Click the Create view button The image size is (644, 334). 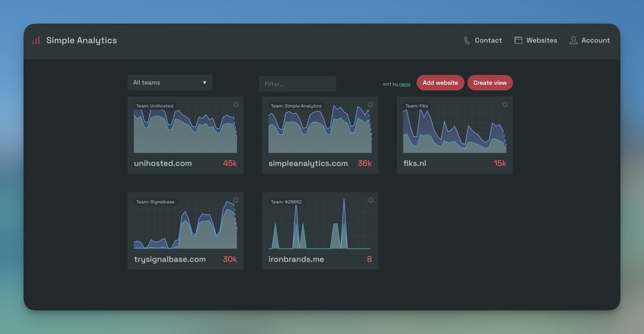point(490,83)
